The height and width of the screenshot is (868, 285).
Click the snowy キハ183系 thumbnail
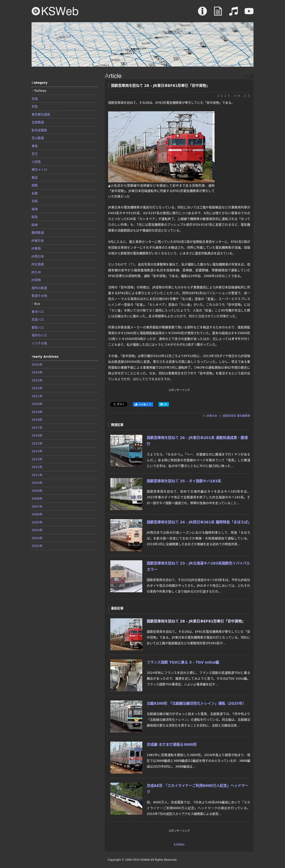coord(126,576)
